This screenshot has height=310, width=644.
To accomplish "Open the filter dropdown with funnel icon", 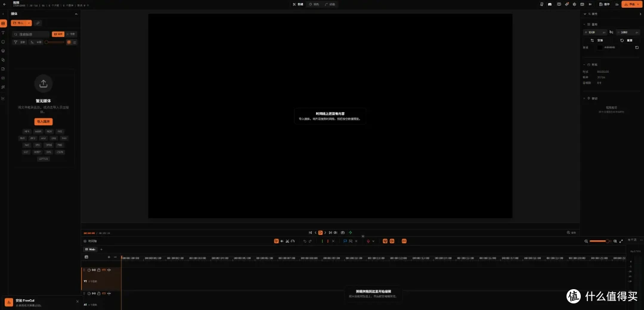I will coord(20,42).
